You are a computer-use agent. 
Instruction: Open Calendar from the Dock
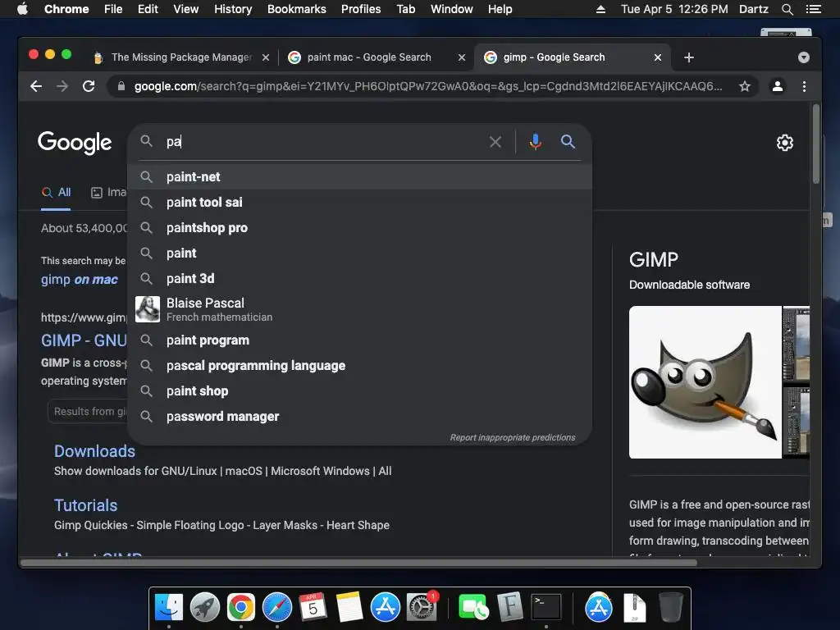coord(313,607)
